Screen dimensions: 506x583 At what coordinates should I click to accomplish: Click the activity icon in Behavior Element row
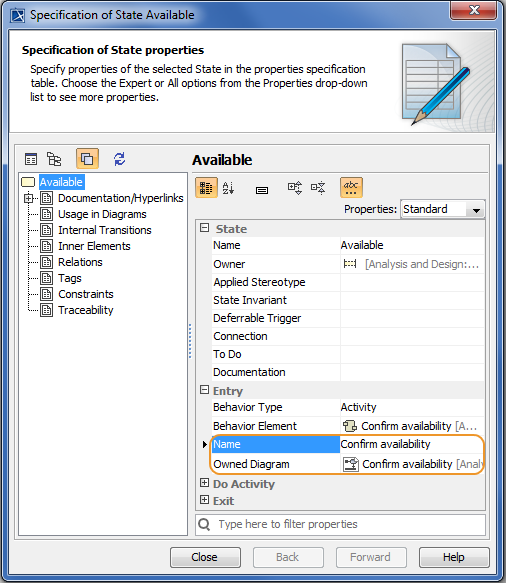[350, 426]
